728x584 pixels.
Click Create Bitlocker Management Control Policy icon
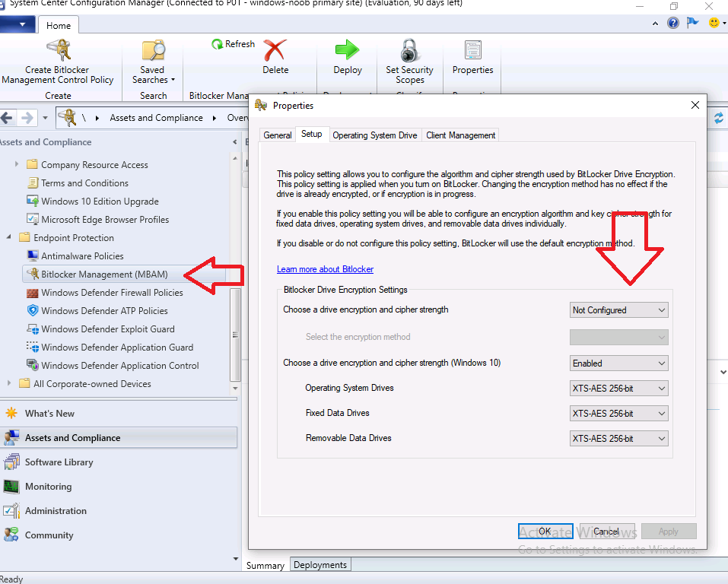[59, 50]
